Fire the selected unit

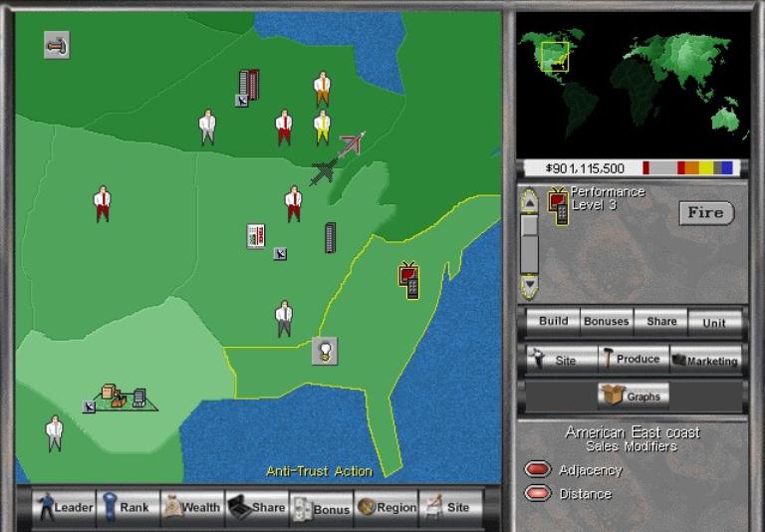(x=705, y=213)
